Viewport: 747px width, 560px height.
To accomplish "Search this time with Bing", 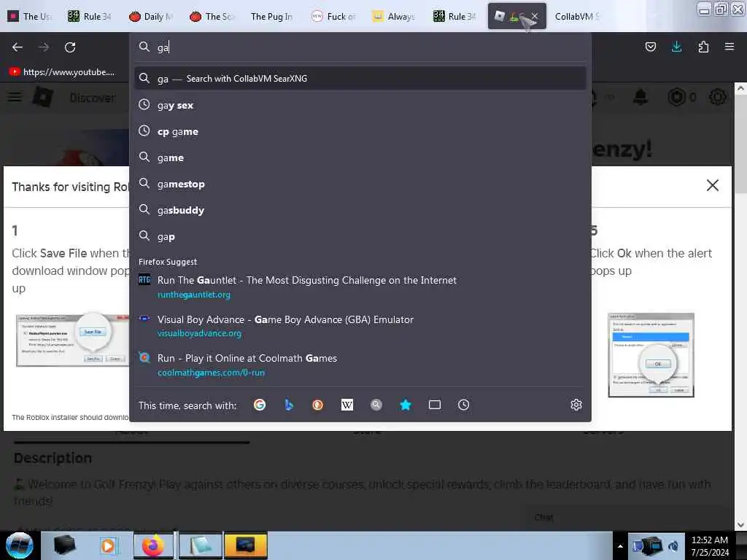I will (x=289, y=405).
